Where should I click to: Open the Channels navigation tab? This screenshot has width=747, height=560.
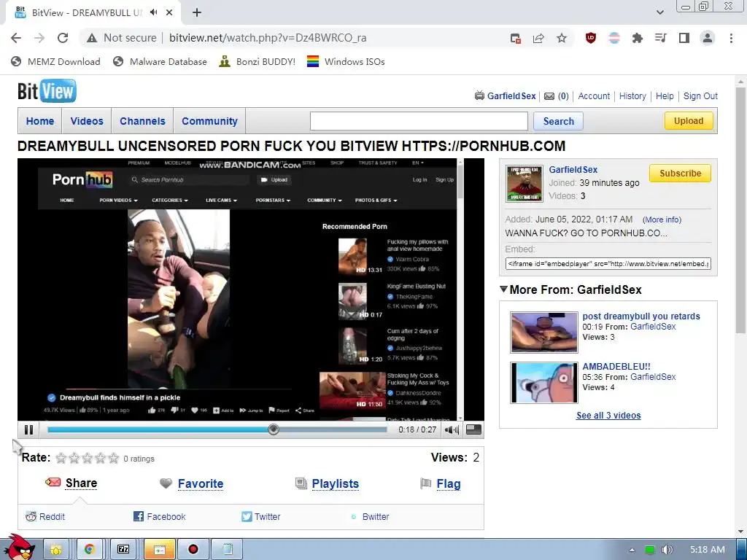142,121
